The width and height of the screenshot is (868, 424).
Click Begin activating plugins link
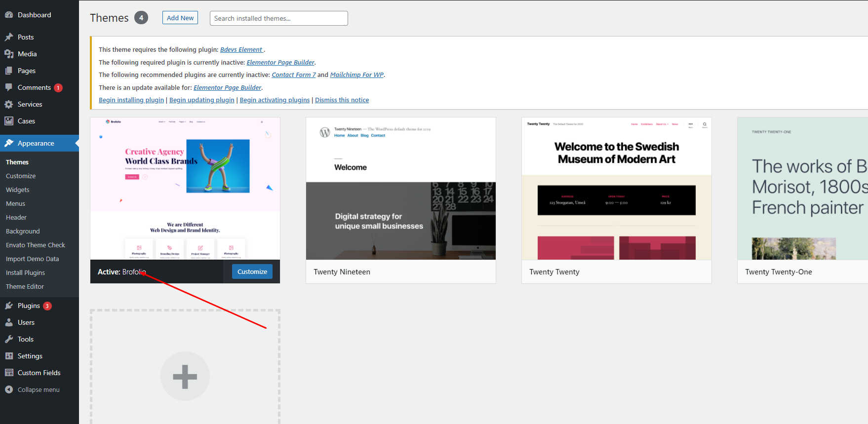pyautogui.click(x=275, y=100)
